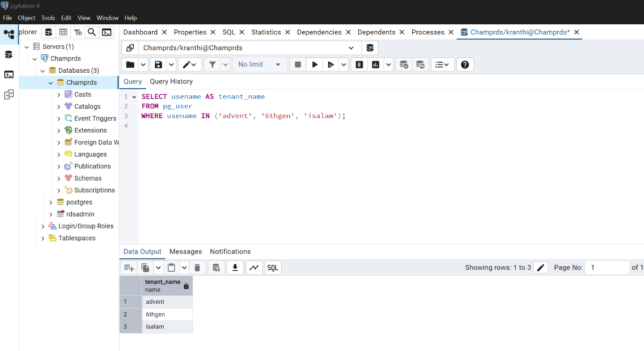This screenshot has height=351, width=644.
Task: Open dropdown arrow next to Open File
Action: tap(144, 64)
